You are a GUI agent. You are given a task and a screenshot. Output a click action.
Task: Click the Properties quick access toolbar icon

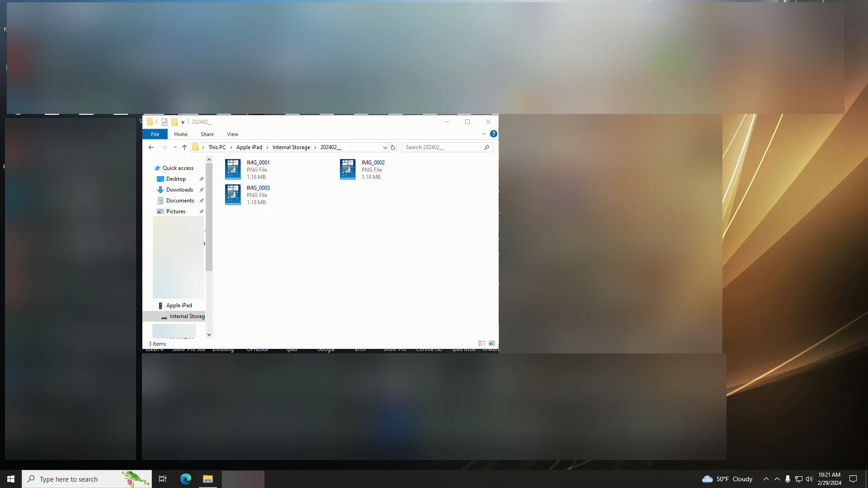165,122
